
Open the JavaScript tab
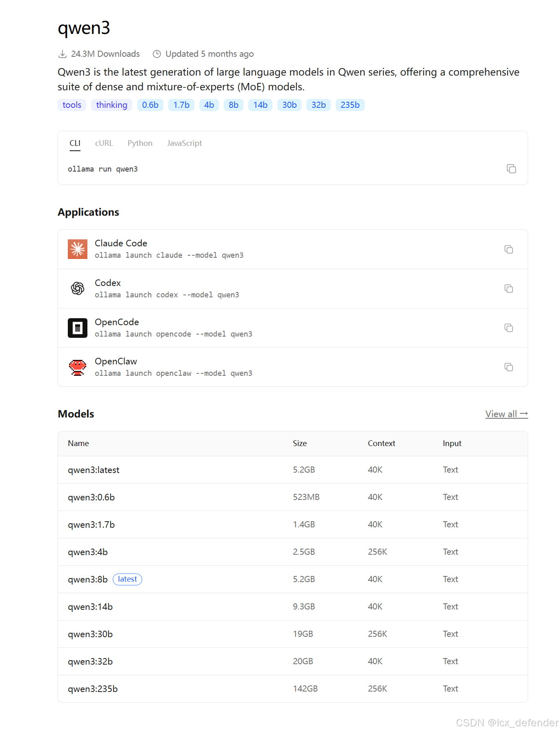pos(185,143)
